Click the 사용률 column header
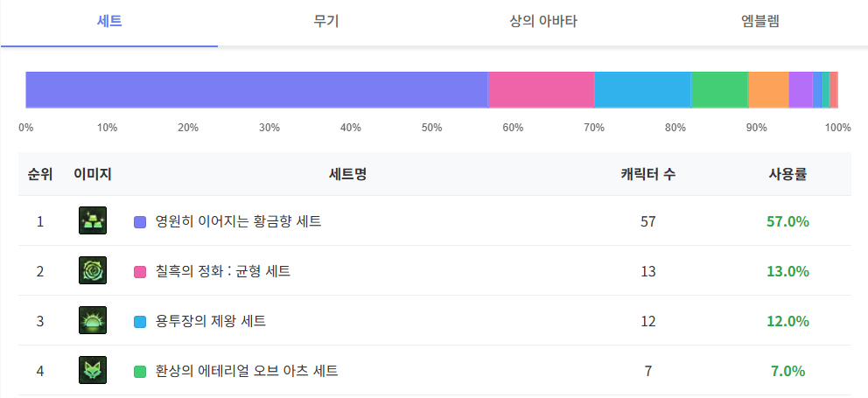 click(787, 174)
